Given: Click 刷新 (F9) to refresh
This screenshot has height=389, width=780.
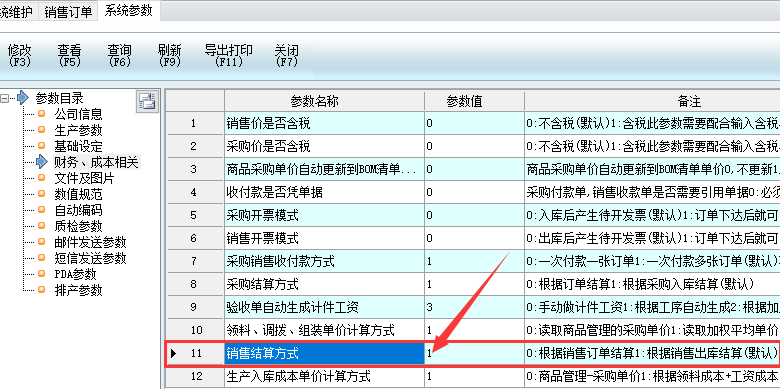Looking at the screenshot, I should 170,56.
